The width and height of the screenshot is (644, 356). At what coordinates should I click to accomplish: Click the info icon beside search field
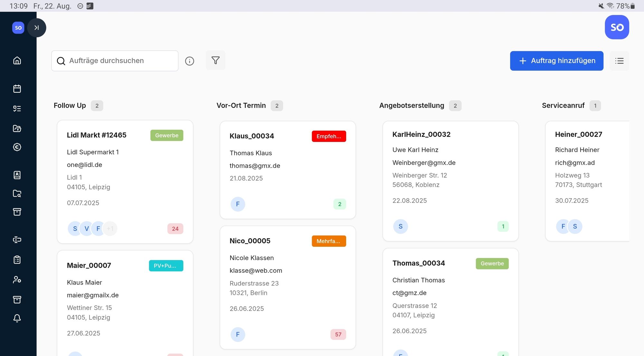pos(189,61)
